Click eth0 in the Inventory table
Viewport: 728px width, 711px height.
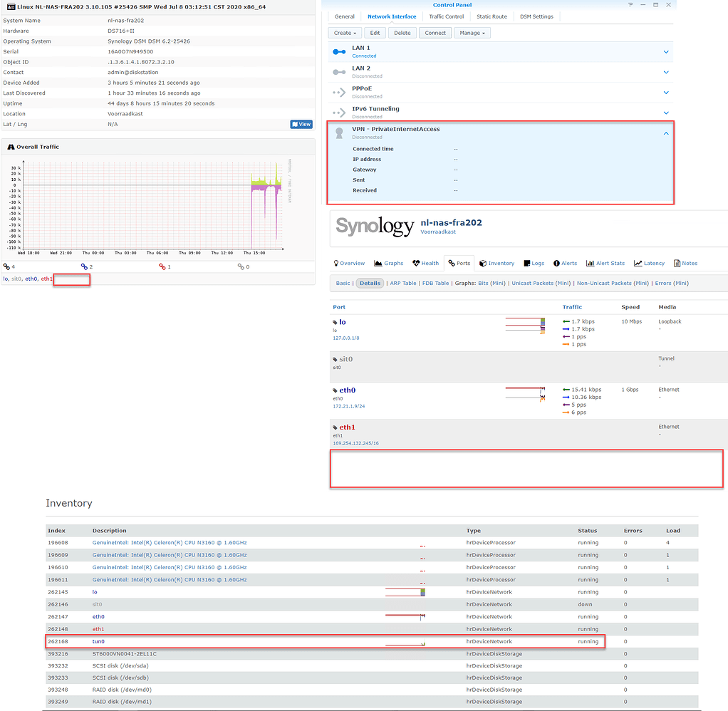[98, 617]
